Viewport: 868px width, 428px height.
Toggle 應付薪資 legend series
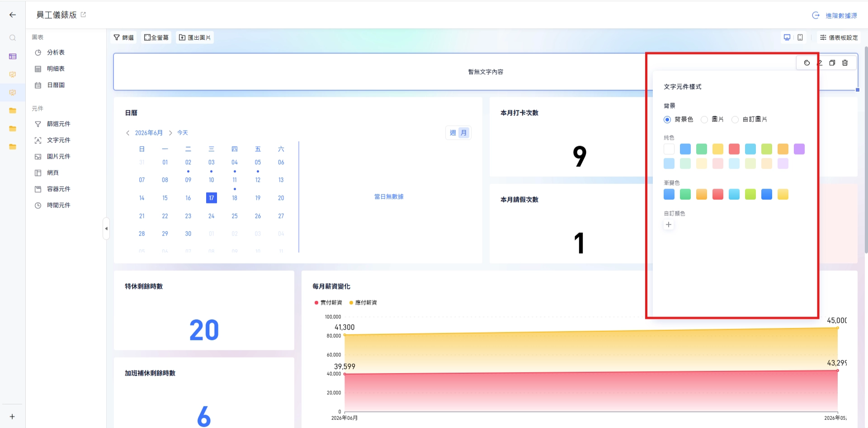tap(363, 303)
